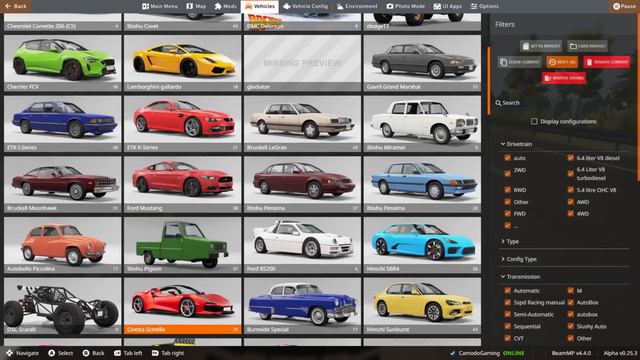The image size is (640, 360).
Task: Click the Back arrow in the top-left corner
Action: click(x=9, y=6)
